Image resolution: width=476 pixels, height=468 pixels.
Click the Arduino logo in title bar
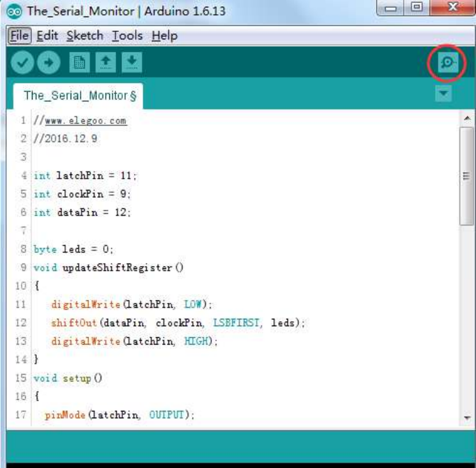tap(14, 12)
